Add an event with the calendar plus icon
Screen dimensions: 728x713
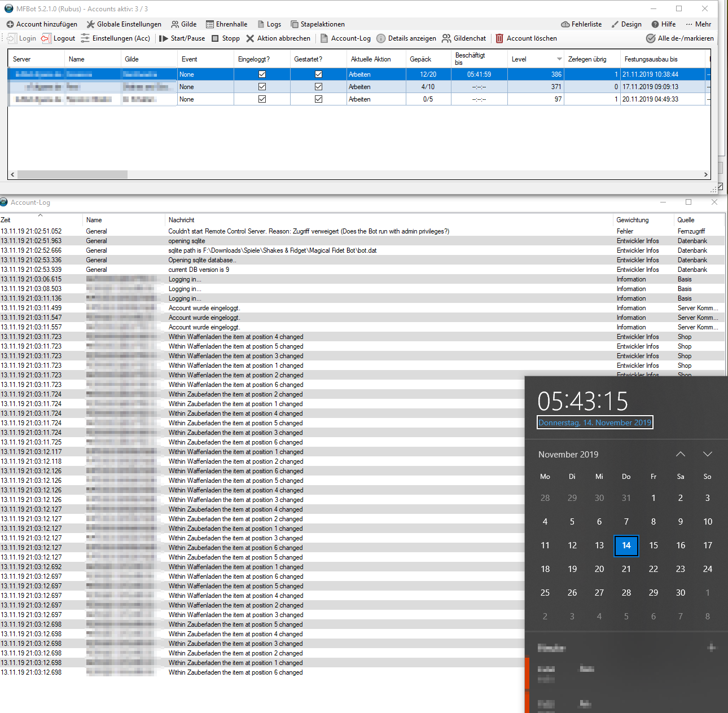point(712,648)
